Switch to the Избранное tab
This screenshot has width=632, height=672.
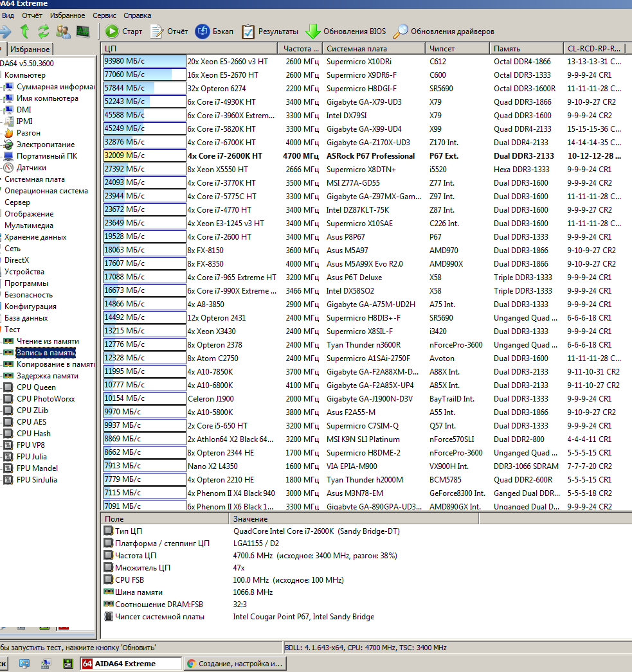[x=30, y=49]
